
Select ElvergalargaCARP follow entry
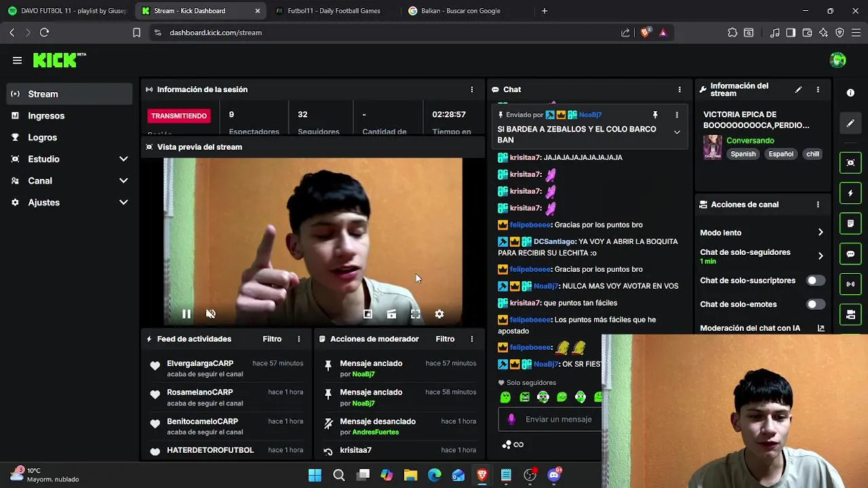point(226,368)
